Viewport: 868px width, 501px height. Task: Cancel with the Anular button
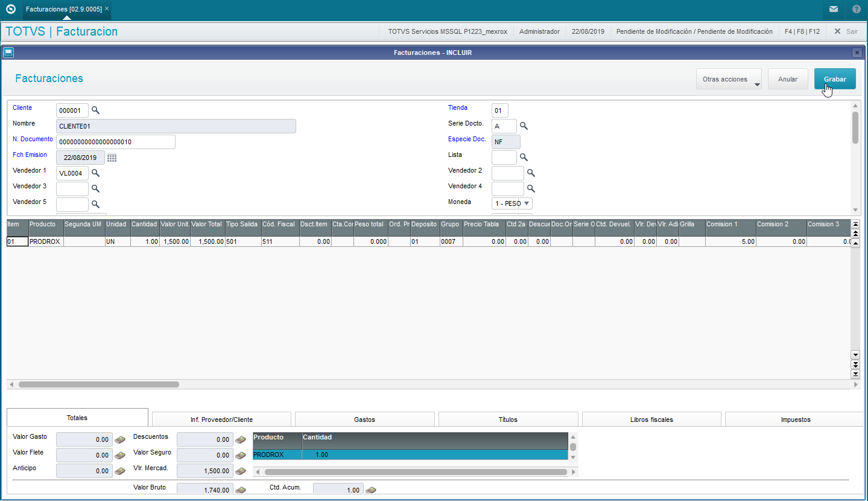point(788,79)
